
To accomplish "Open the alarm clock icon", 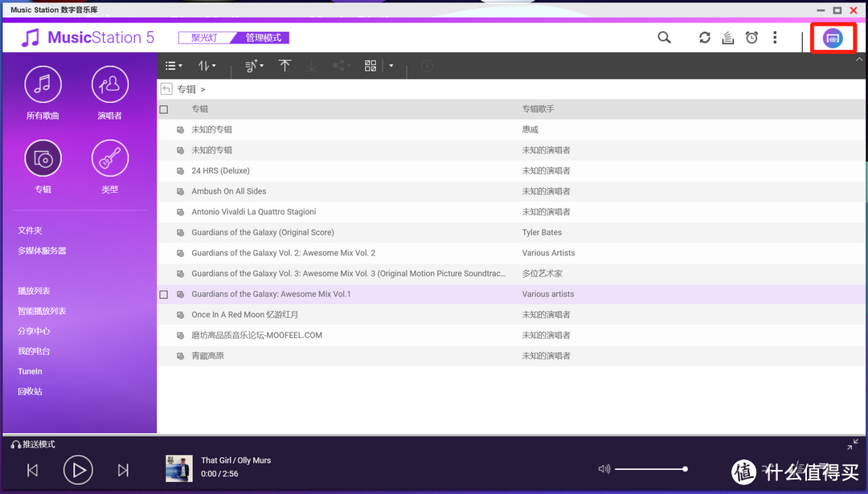I will [751, 38].
